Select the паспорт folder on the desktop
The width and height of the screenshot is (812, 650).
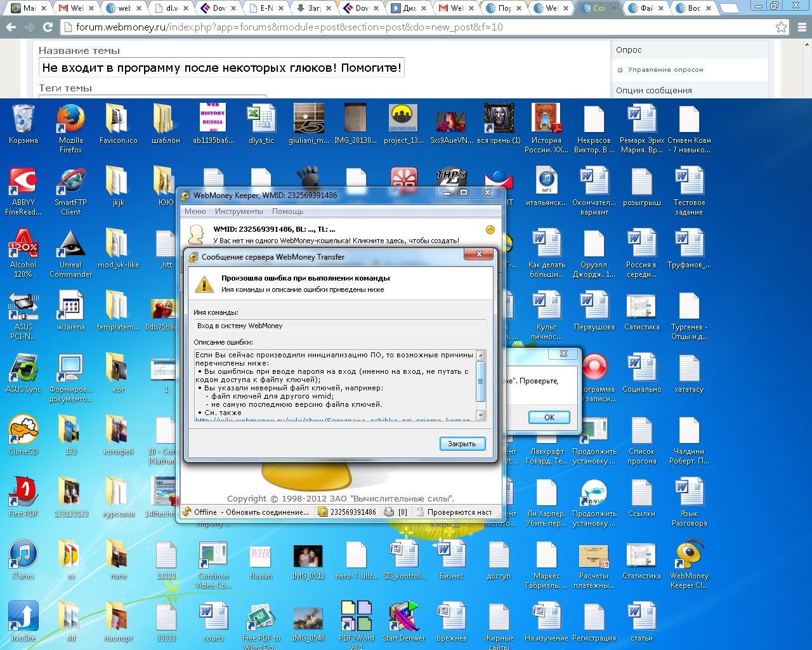(x=119, y=621)
